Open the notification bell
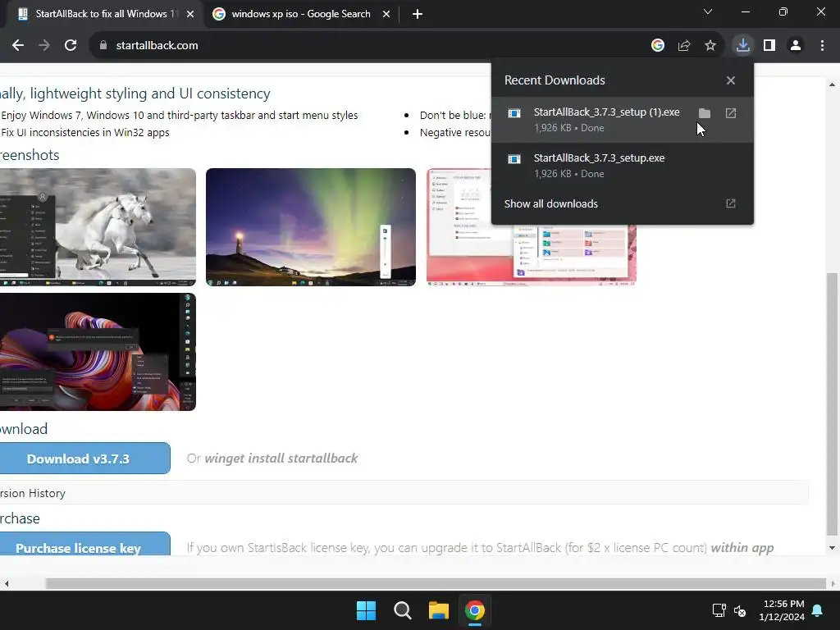Viewport: 840px width, 630px height. [x=818, y=610]
